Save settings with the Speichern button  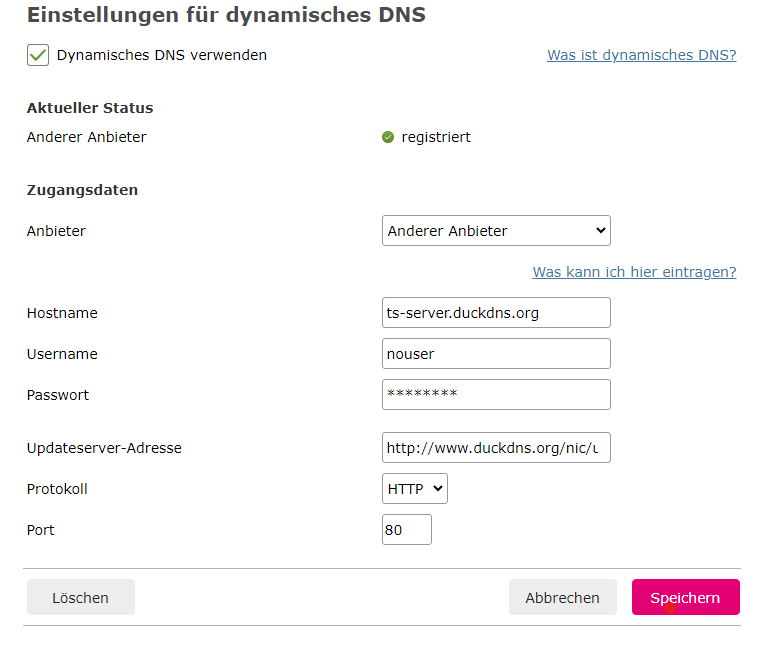pos(685,598)
